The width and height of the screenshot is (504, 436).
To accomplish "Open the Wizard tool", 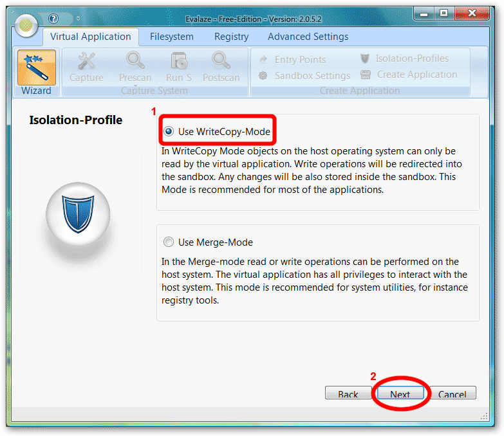I will click(x=36, y=72).
